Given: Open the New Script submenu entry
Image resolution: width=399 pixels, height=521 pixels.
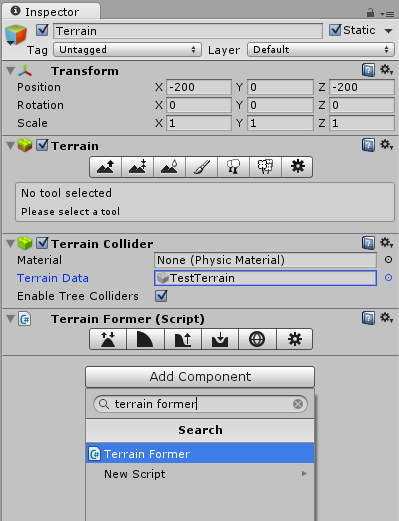Looking at the screenshot, I should pyautogui.click(x=200, y=474).
